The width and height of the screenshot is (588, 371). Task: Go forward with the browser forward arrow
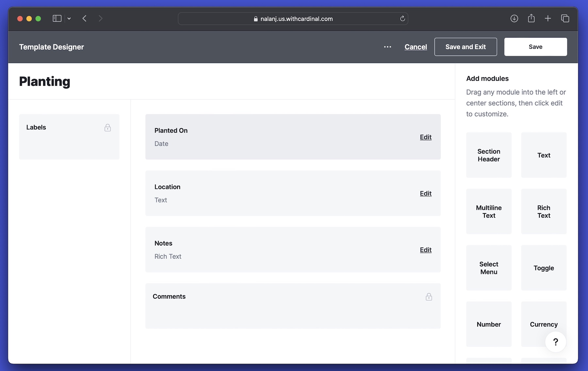pyautogui.click(x=100, y=19)
